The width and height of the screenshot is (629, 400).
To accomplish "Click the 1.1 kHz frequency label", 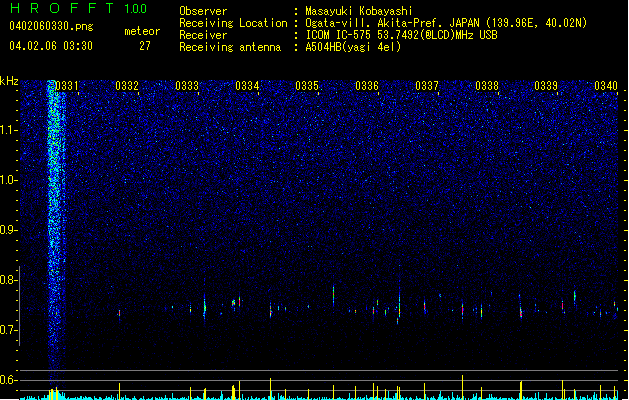I will click(8, 130).
